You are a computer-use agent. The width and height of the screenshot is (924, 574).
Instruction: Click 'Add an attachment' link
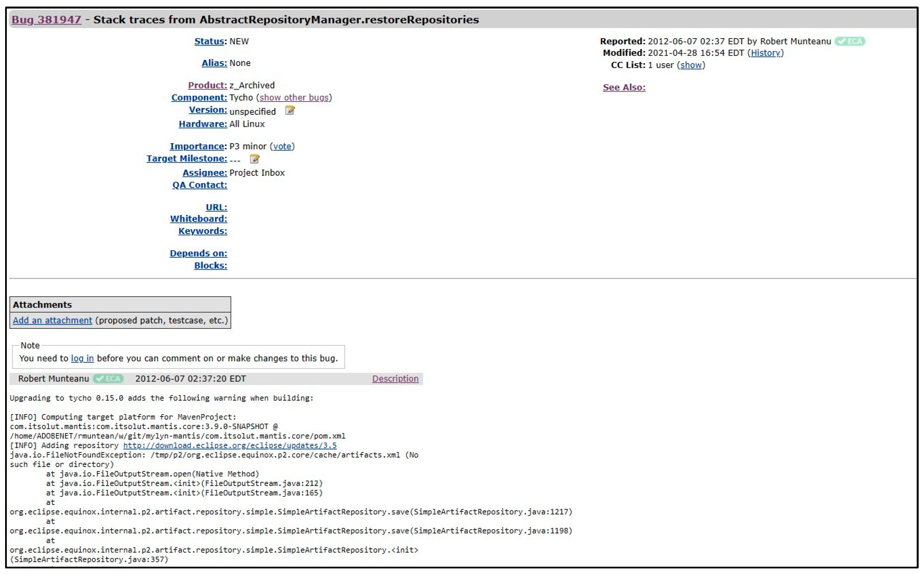52,320
